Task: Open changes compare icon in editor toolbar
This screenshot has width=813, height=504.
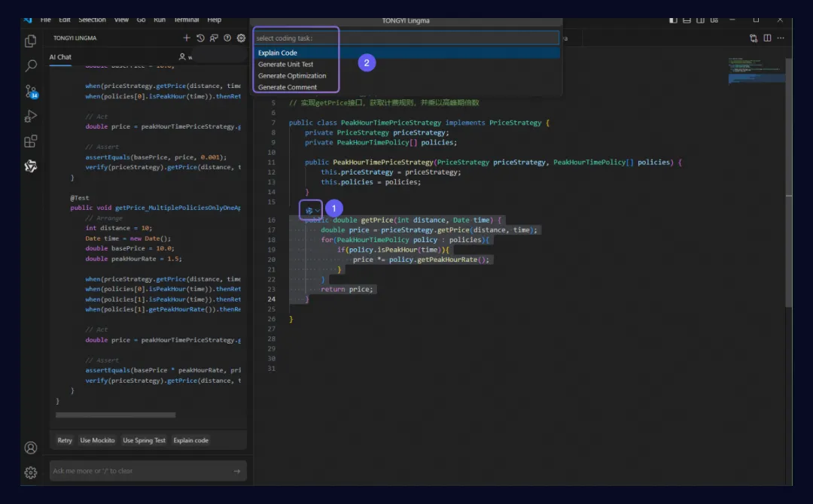Action: click(x=754, y=38)
